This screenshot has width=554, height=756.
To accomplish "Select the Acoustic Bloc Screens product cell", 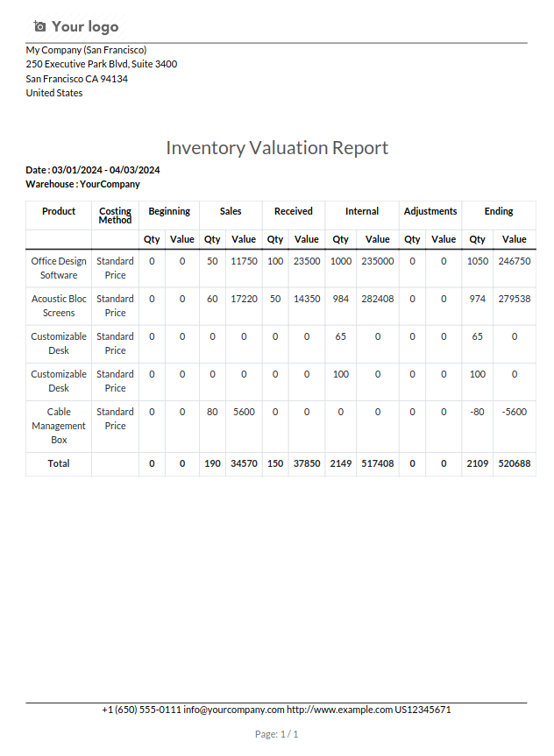I will pos(59,306).
